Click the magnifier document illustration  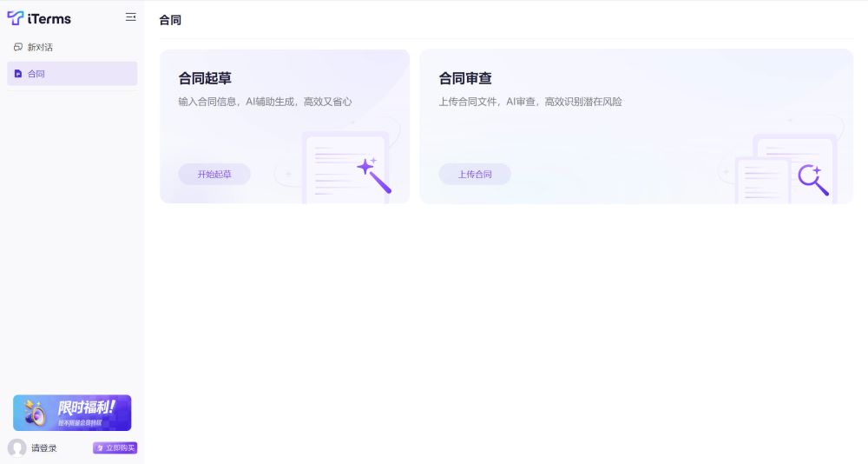(x=785, y=169)
